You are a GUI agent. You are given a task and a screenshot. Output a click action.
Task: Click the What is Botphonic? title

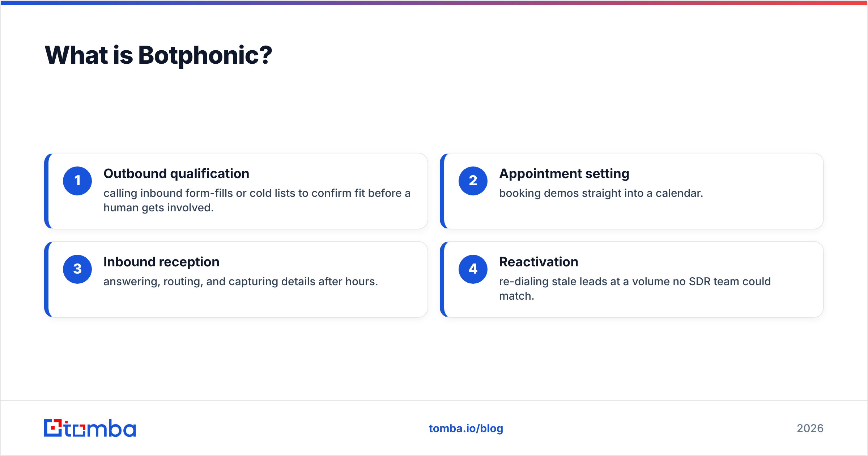158,55
